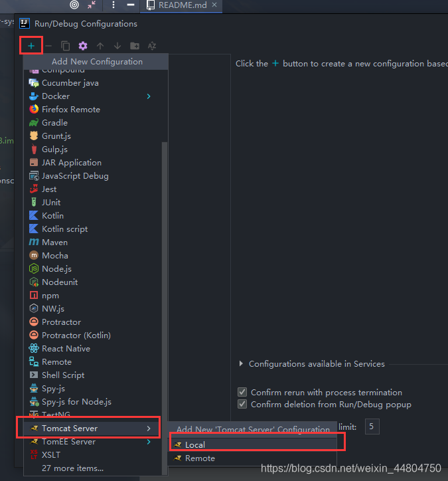Click the Move Up arrow icon
The image size is (448, 481).
(100, 46)
